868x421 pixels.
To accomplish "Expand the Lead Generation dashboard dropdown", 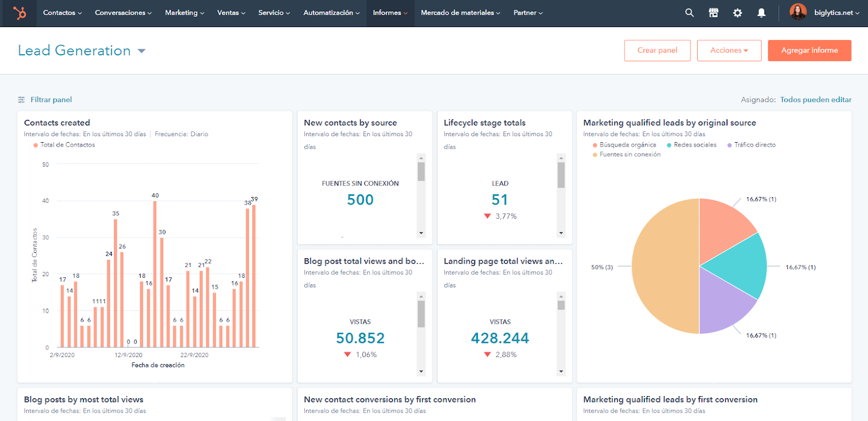I will click(142, 51).
